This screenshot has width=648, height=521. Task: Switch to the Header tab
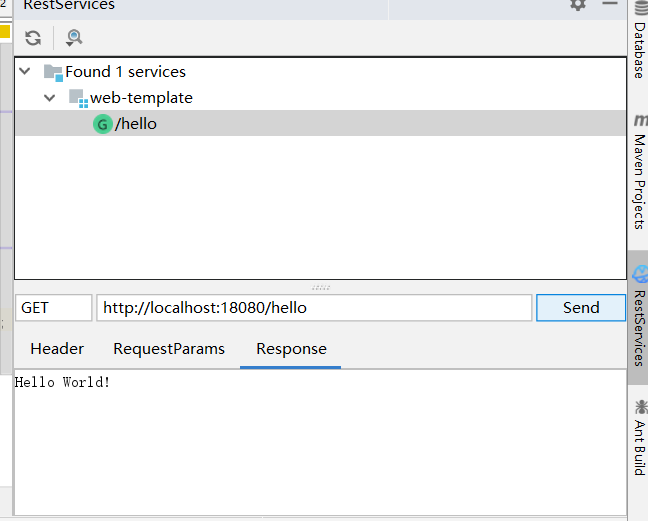[57, 349]
